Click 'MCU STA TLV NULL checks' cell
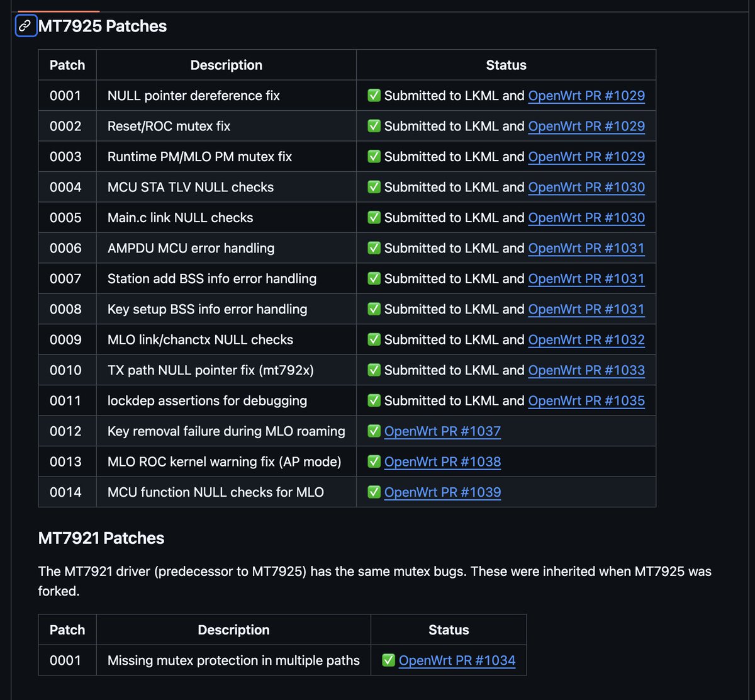 [226, 187]
